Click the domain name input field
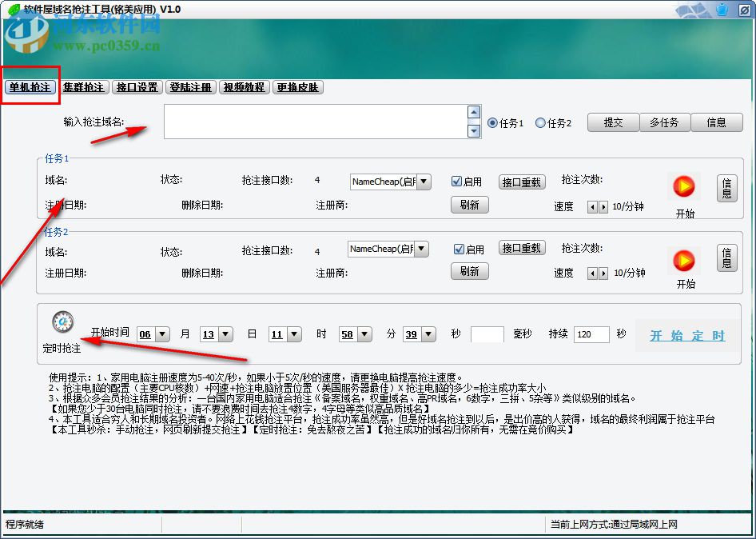 (x=312, y=122)
